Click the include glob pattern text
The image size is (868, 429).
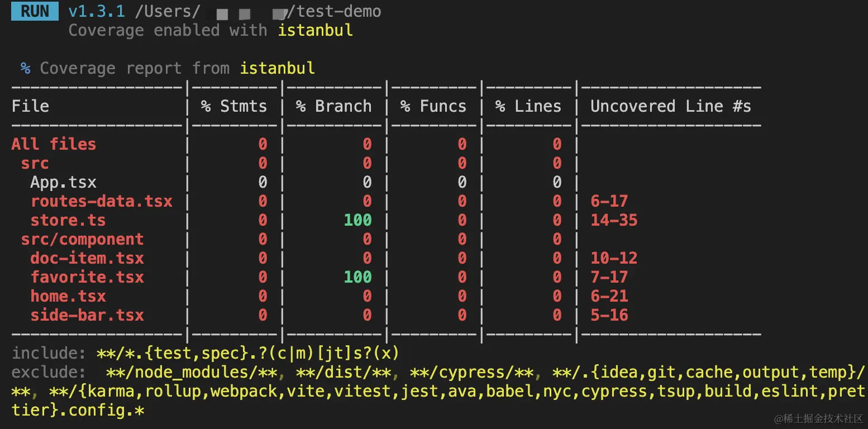[x=248, y=353]
